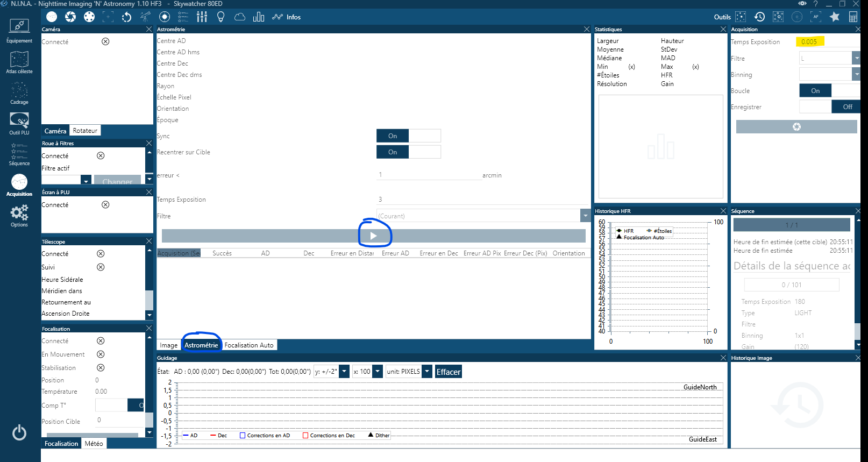Toggle the plate solving tool icon
The width and height of the screenshot is (868, 462).
(x=778, y=17)
